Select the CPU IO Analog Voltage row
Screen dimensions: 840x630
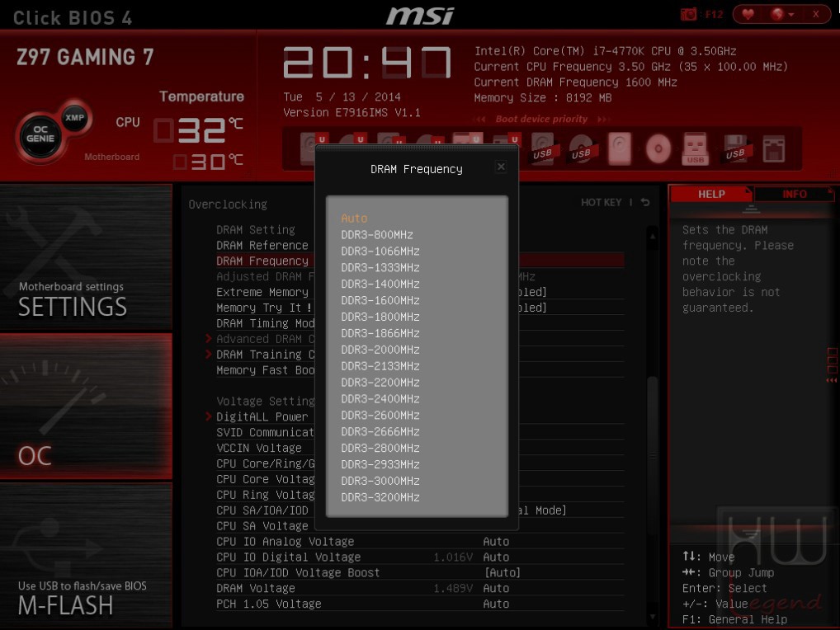click(x=420, y=541)
